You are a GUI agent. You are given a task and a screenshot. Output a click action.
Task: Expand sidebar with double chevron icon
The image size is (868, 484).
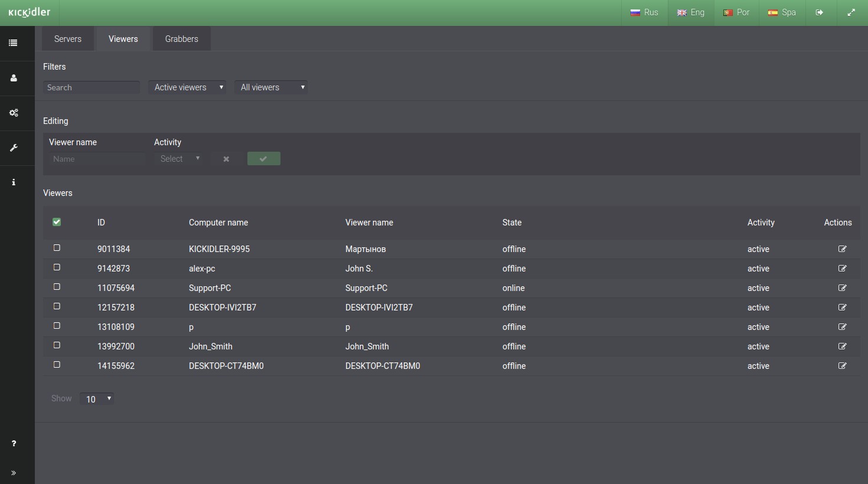coord(14,473)
